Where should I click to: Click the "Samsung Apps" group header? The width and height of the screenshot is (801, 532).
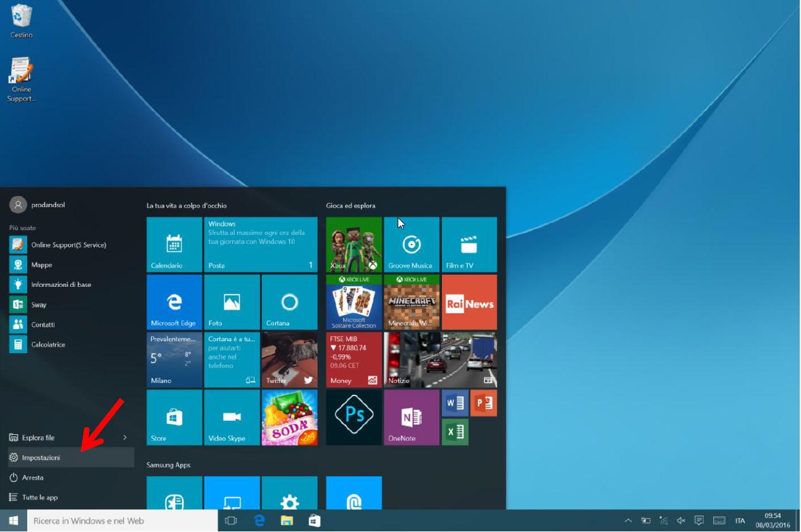[x=168, y=465]
